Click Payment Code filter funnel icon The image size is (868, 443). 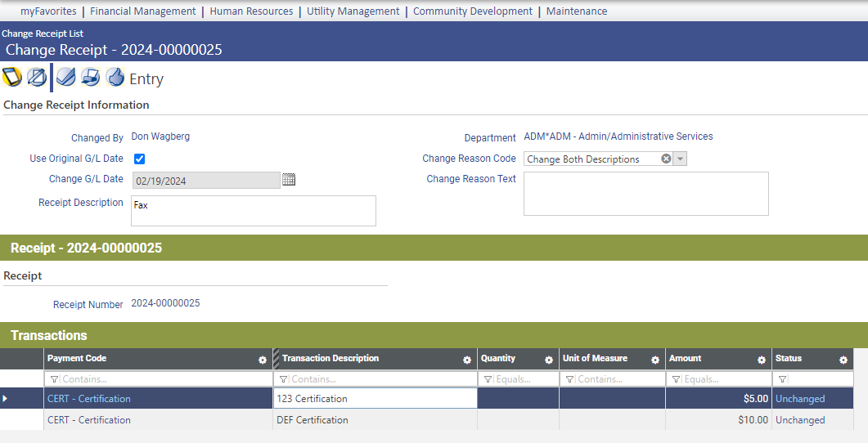point(54,379)
